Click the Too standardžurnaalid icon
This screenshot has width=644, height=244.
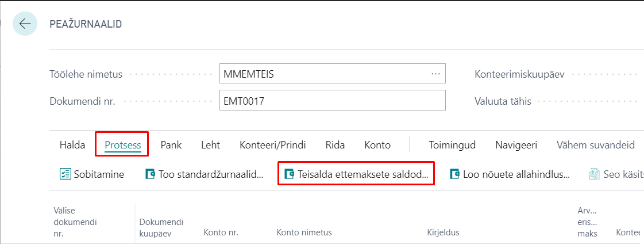[151, 174]
